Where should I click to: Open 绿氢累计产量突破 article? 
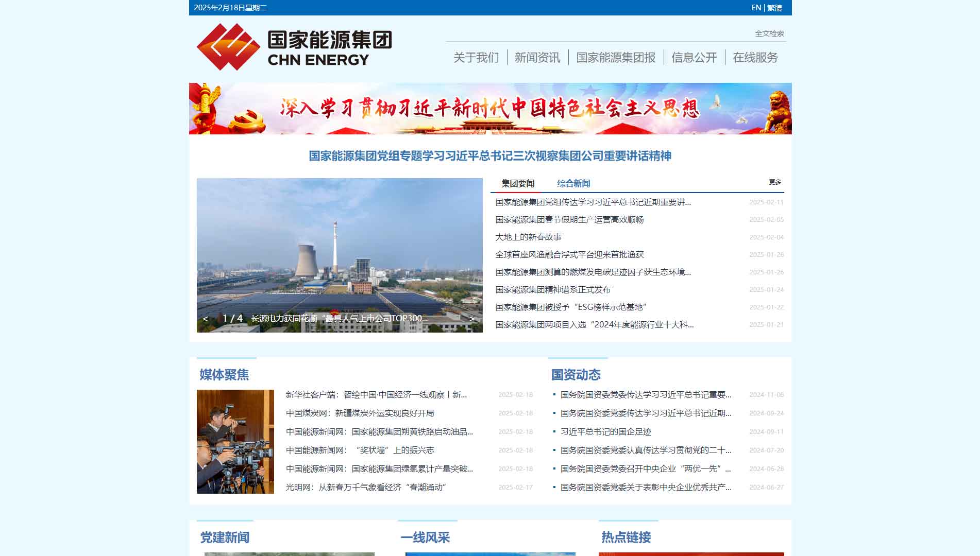pos(379,469)
